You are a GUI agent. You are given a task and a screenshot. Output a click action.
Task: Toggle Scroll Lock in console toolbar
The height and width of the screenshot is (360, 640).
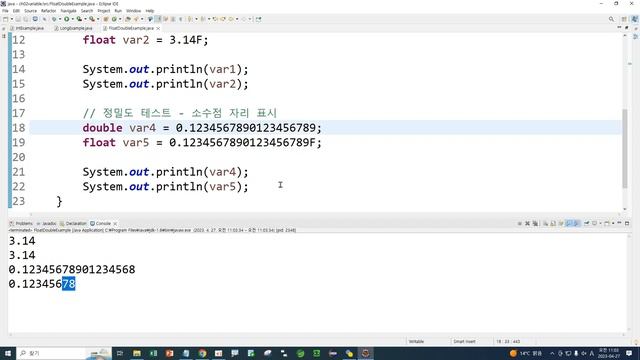click(x=553, y=223)
